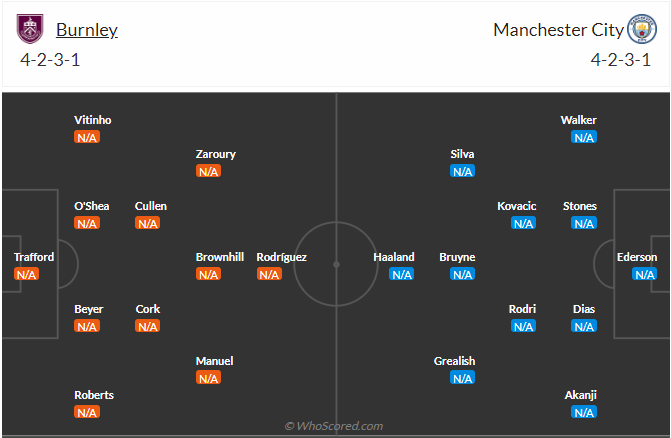The width and height of the screenshot is (671, 438).
Task: Select Haaland's N/A rating badge
Action: click(x=401, y=274)
